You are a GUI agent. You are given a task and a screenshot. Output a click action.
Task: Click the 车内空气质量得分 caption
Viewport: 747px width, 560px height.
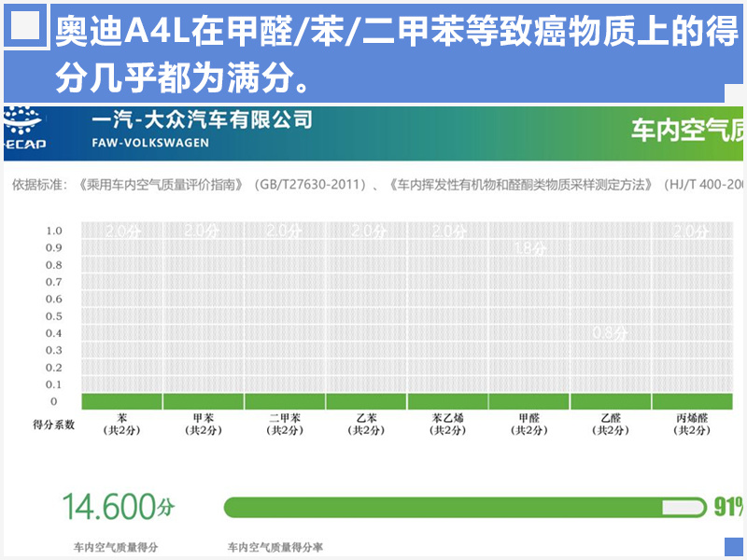point(116,548)
